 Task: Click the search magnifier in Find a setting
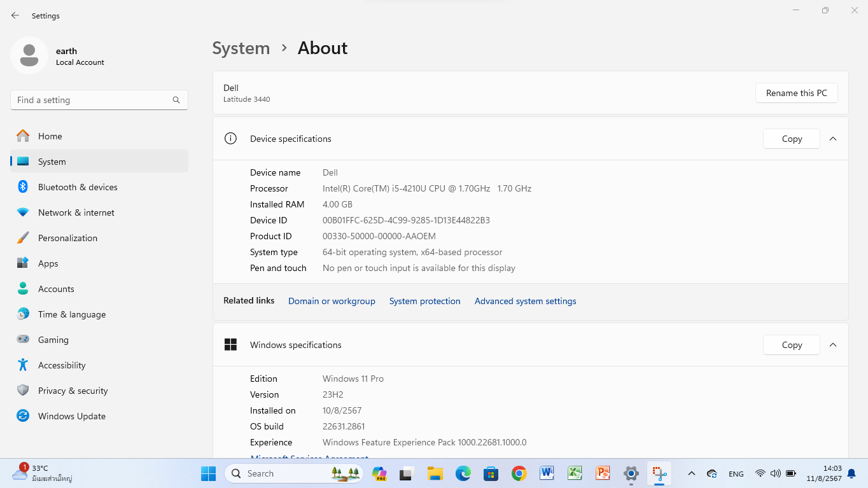coord(176,100)
